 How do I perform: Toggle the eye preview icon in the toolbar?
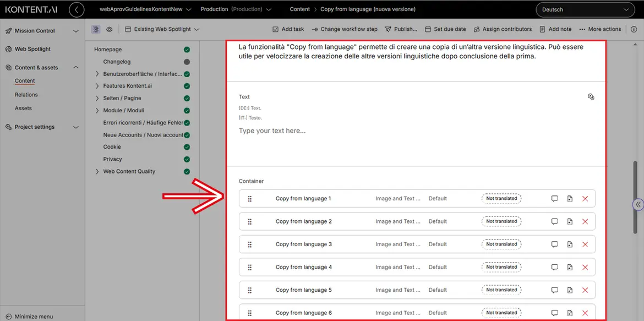pyautogui.click(x=110, y=29)
